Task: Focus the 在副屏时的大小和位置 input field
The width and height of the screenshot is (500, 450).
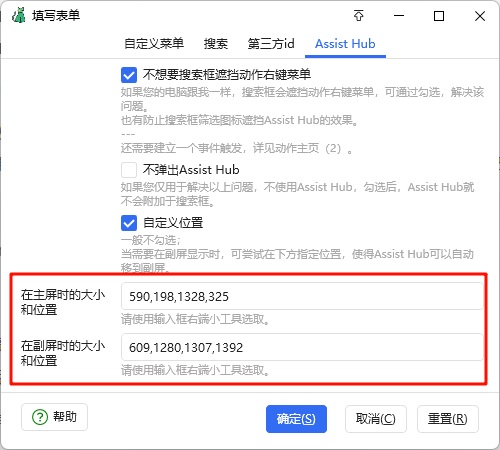Action: [302, 347]
